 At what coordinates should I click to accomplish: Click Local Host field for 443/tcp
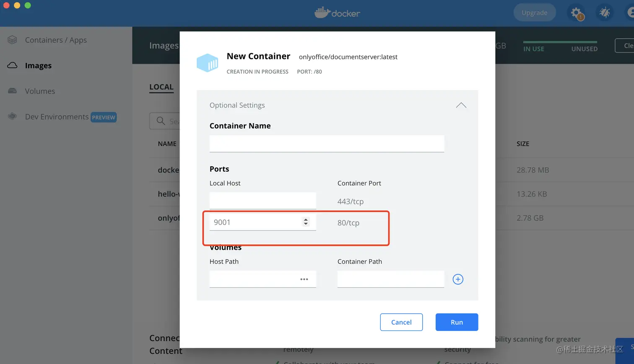click(x=263, y=201)
